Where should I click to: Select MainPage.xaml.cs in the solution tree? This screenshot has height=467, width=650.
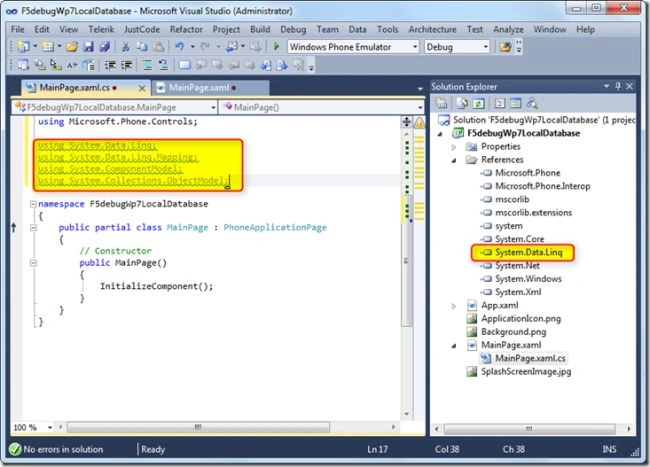click(524, 358)
